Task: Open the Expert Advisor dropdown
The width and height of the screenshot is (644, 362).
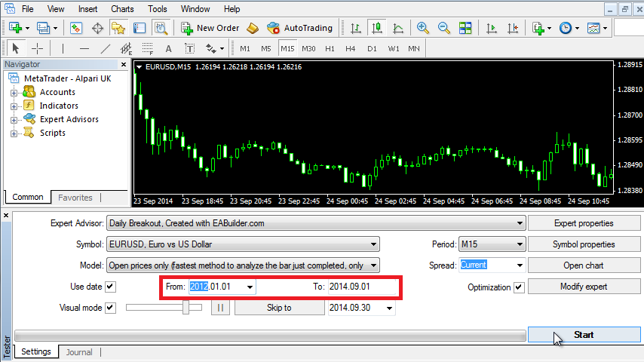Action: [x=316, y=223]
